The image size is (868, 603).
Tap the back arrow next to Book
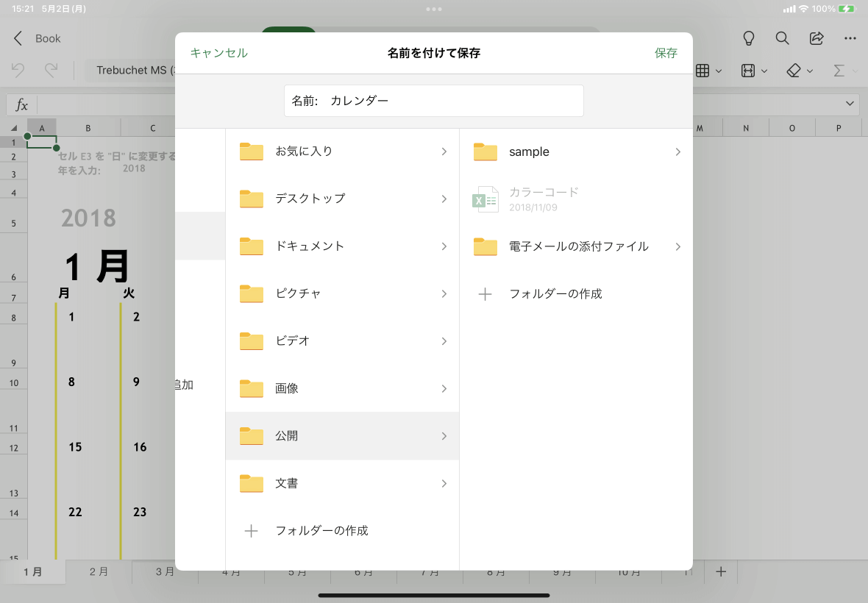pos(18,38)
